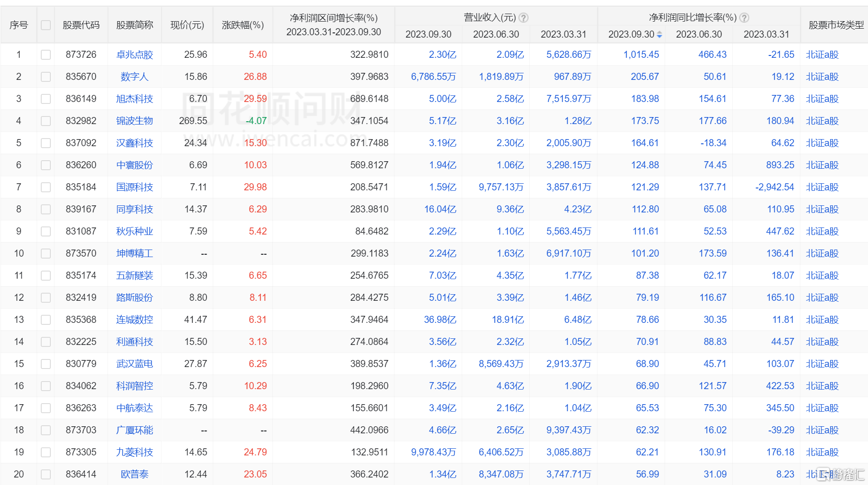Viewport: 868px width, 485px height.
Task: Open stock link 坤博精工
Action: 135,254
